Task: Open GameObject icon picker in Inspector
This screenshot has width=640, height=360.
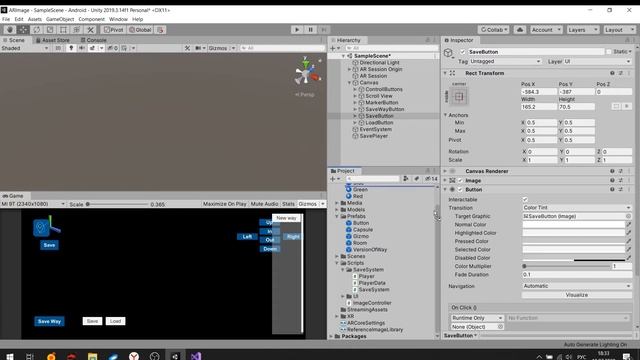Action: pos(449,53)
